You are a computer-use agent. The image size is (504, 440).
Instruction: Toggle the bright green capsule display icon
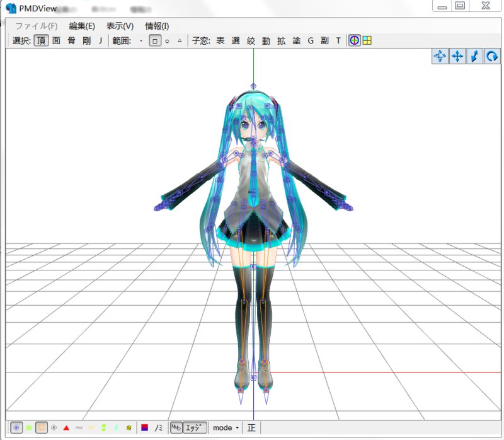click(103, 428)
